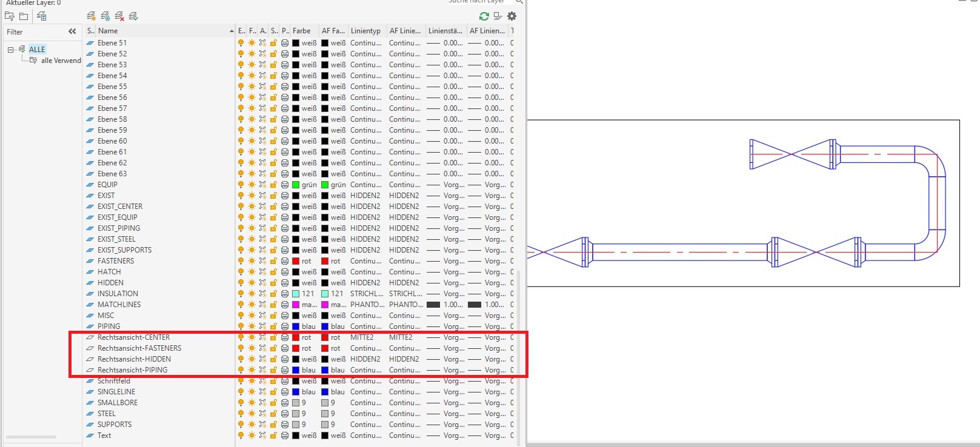Image resolution: width=980 pixels, height=447 pixels.
Task: Change the magenta color of MATCHLINES layer
Action: click(296, 305)
